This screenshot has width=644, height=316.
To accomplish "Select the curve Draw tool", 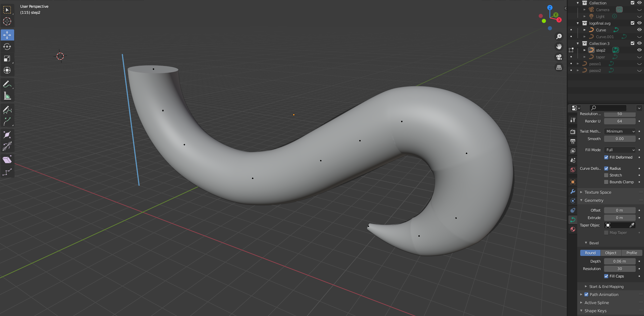I will coord(7,109).
